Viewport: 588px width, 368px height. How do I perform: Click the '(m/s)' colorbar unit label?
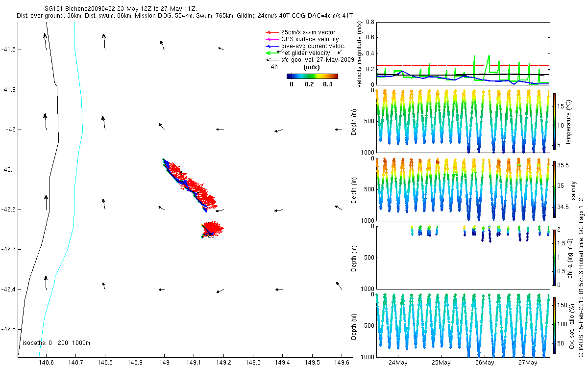312,67
